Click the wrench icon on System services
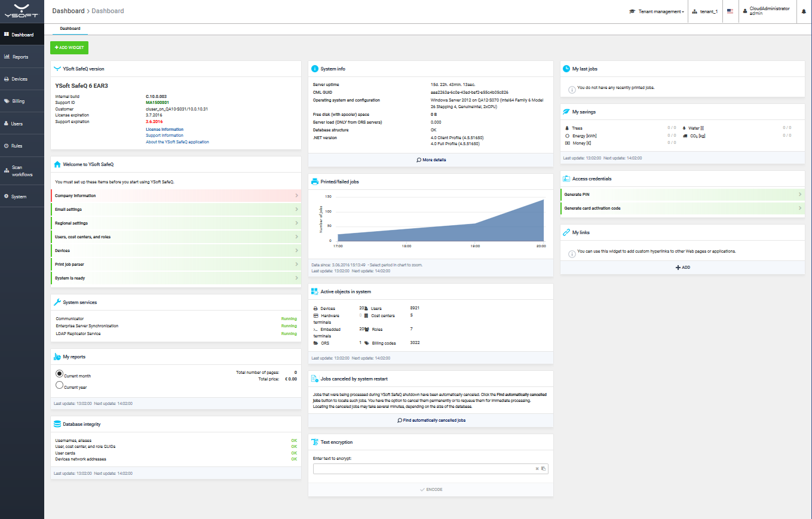Image resolution: width=812 pixels, height=519 pixels. pyautogui.click(x=57, y=302)
